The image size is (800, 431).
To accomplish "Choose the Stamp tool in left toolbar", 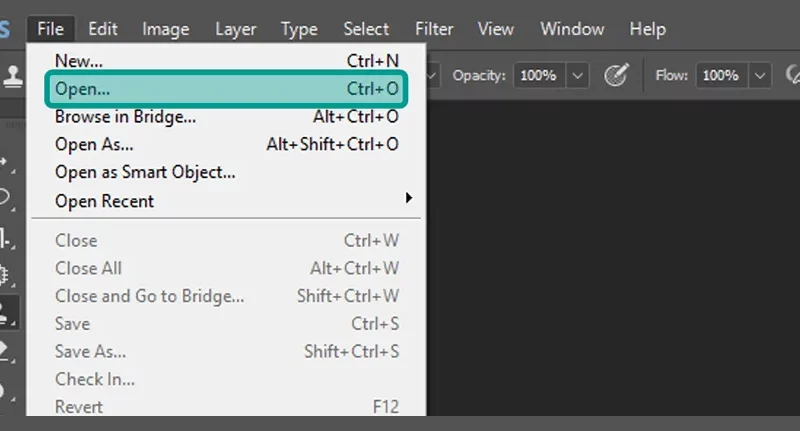I will (6, 312).
